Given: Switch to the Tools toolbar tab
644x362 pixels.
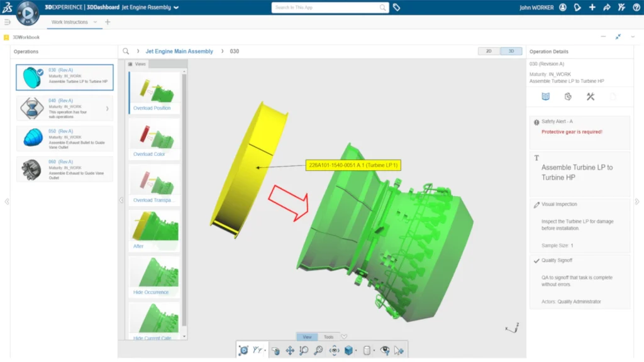Looking at the screenshot, I should [x=328, y=337].
